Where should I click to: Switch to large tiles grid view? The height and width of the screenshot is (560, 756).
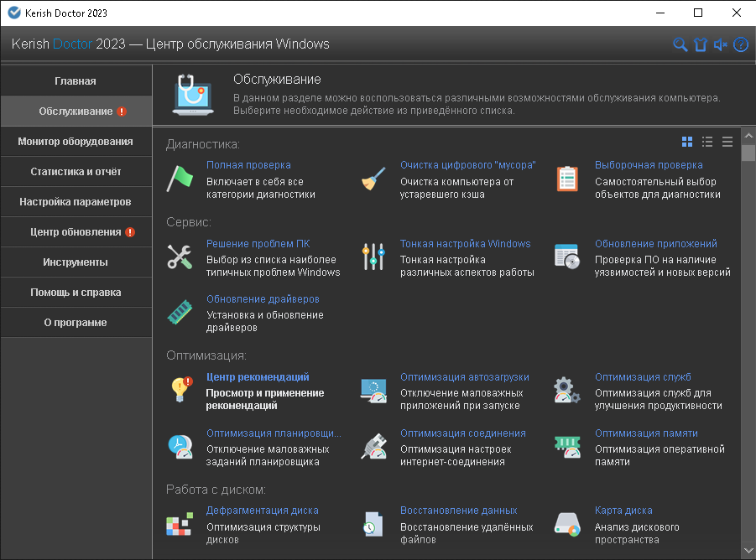687,142
